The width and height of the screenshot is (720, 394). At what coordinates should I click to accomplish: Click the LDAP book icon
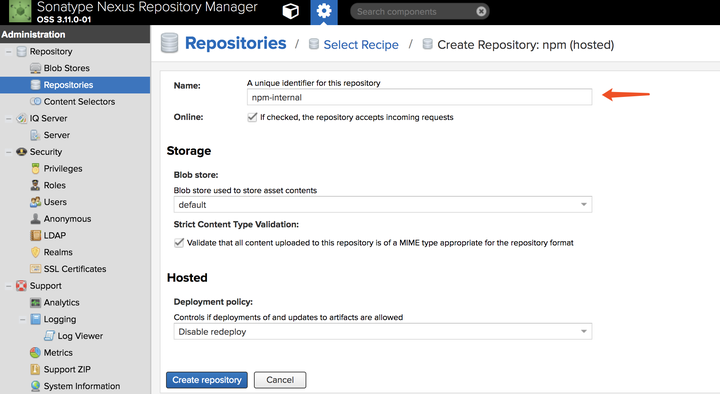[x=35, y=236]
